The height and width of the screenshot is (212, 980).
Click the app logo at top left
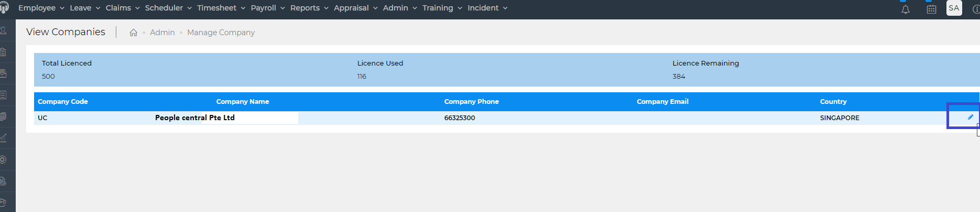(x=4, y=8)
